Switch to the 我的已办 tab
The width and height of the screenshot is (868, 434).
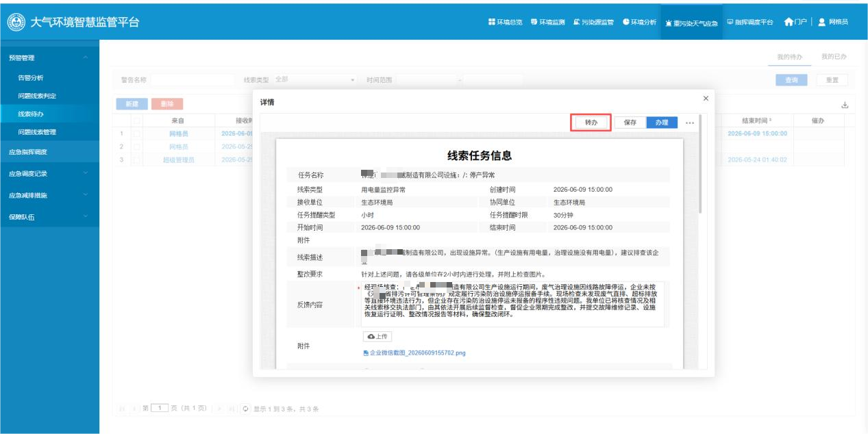(834, 56)
